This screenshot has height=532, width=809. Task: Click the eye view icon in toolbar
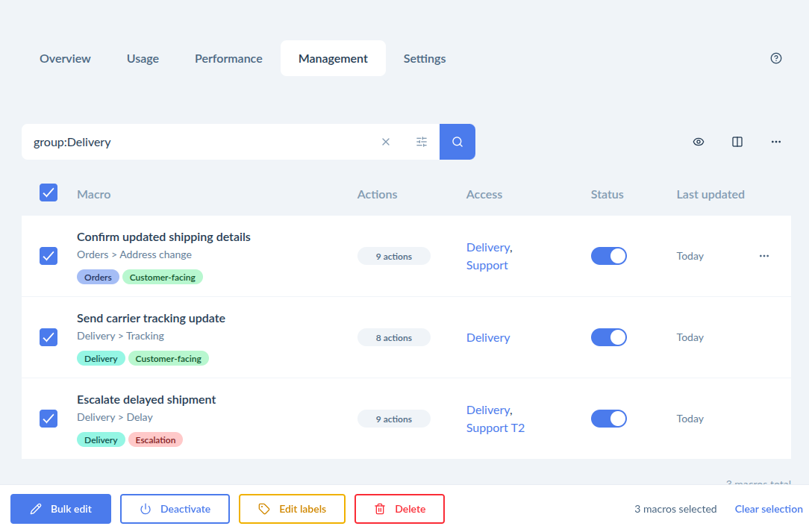(698, 142)
